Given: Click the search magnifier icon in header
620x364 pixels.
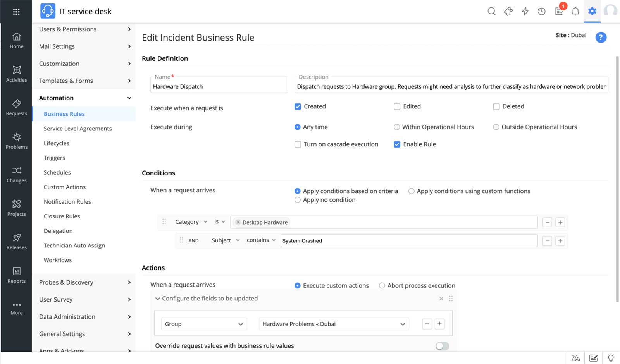Looking at the screenshot, I should (491, 11).
